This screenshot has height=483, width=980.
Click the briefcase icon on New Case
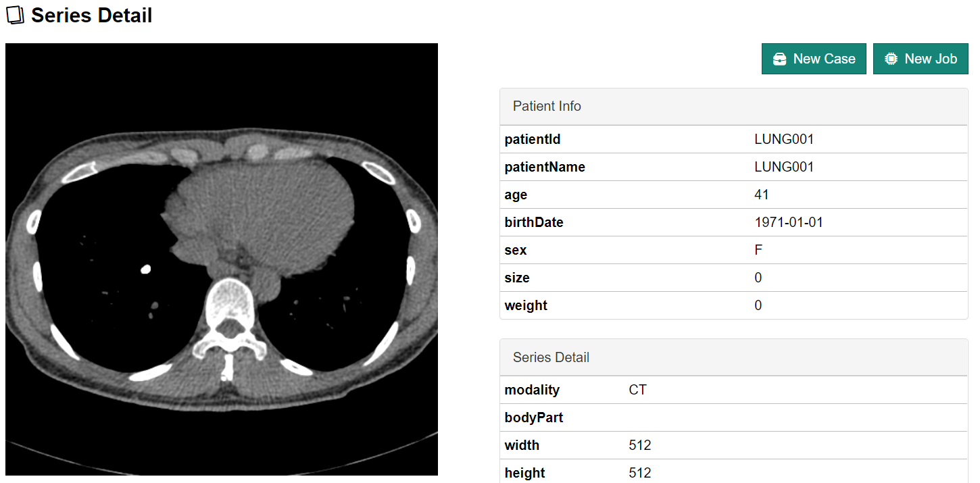[780, 59]
